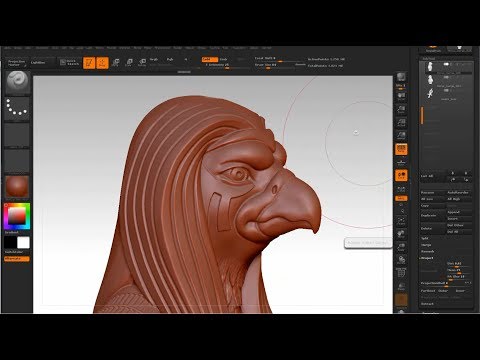Open the current brush thumbnail picker
Viewport: 480px width, 360px height.
click(x=17, y=83)
